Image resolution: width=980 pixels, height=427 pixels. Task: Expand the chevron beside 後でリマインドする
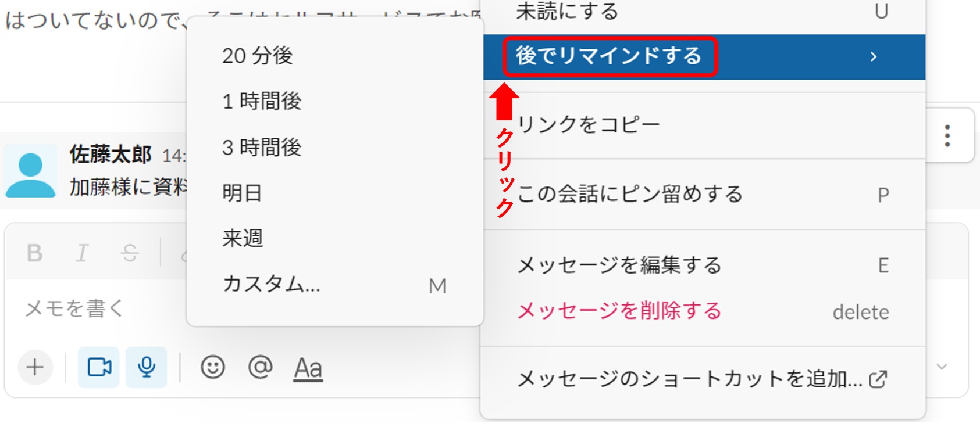click(873, 57)
